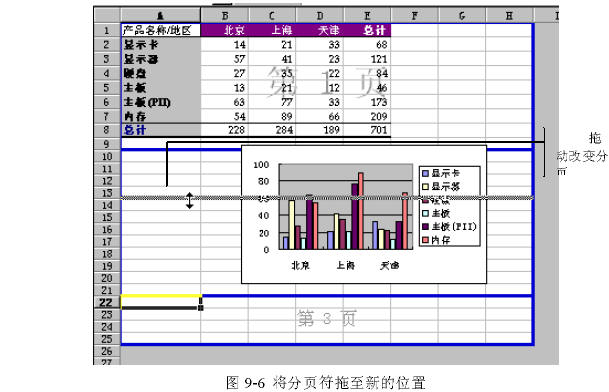
Task: Select row 22 header
Action: (x=107, y=302)
